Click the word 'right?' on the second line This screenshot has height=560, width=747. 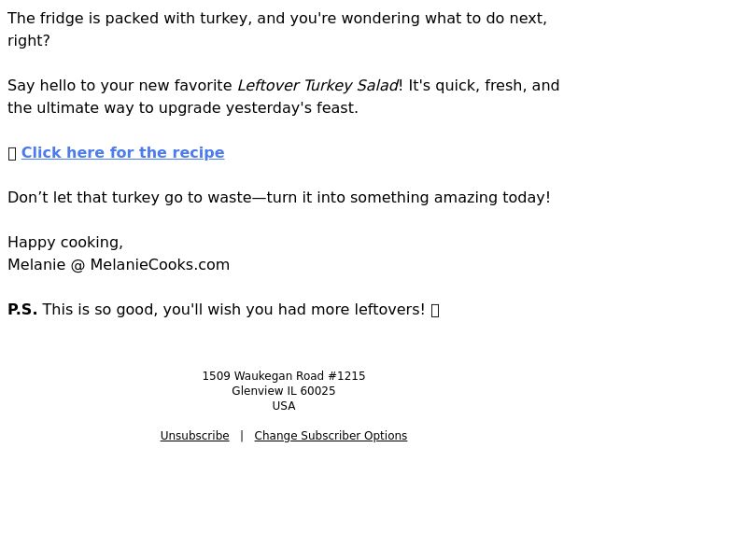(x=29, y=41)
